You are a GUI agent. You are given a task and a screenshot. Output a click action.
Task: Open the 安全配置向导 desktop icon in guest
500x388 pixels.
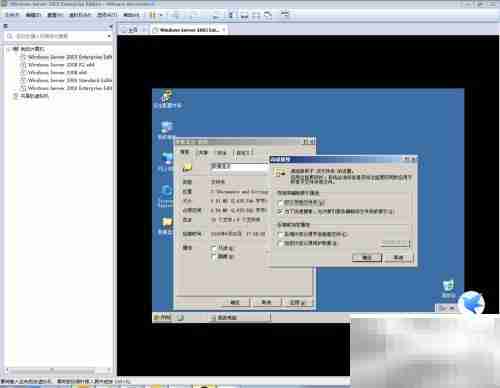point(167,99)
